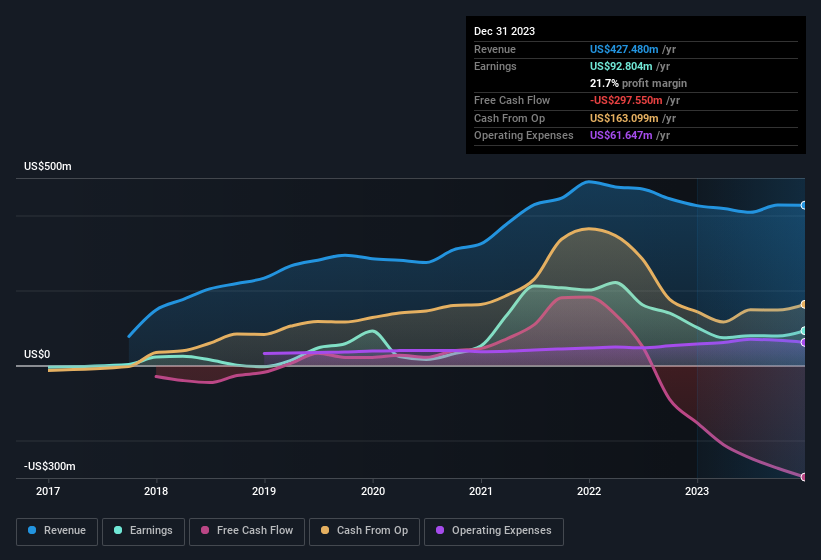Click the US$61.647m operating expenses value
Viewport: 821px width, 560px height.
[621, 136]
